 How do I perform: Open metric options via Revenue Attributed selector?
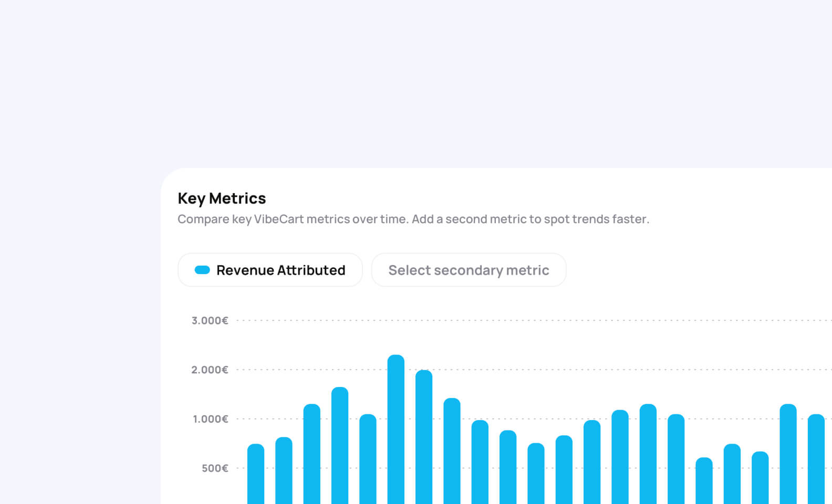[x=269, y=270]
